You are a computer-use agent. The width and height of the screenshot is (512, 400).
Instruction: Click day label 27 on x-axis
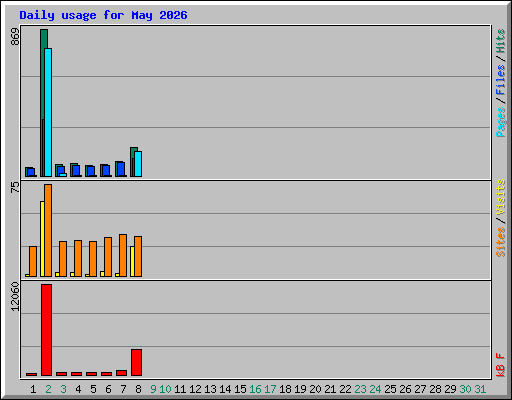click(420, 389)
